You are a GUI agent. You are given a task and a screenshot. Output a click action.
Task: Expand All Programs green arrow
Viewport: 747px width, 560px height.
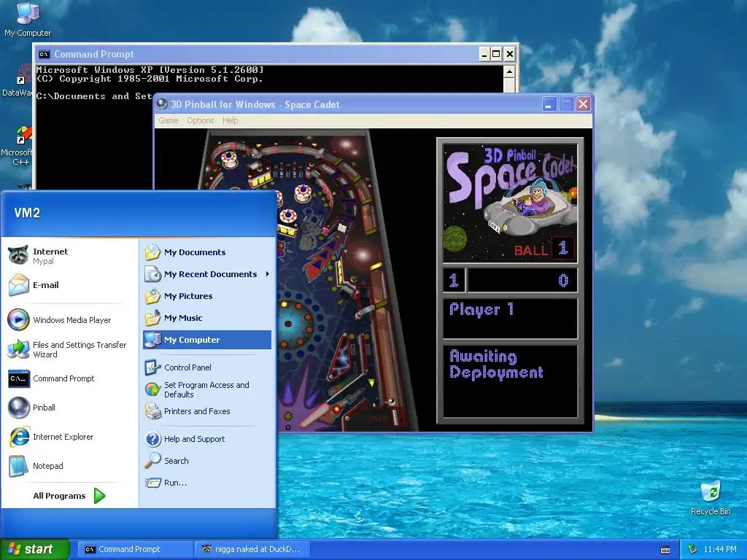coord(99,496)
